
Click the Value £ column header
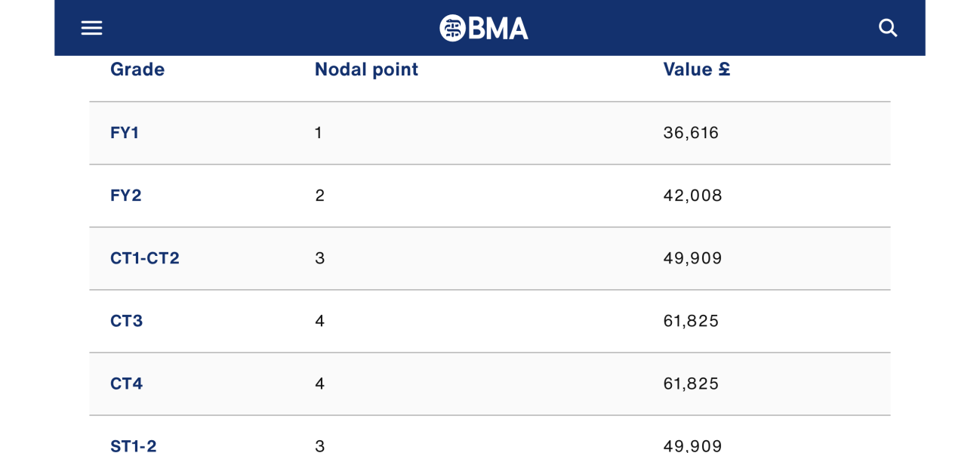pyautogui.click(x=696, y=69)
